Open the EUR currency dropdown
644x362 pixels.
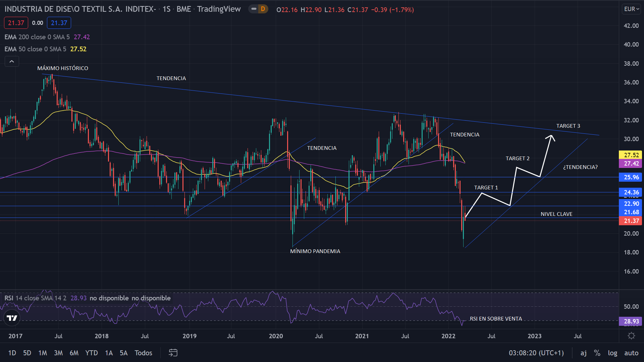coord(631,9)
